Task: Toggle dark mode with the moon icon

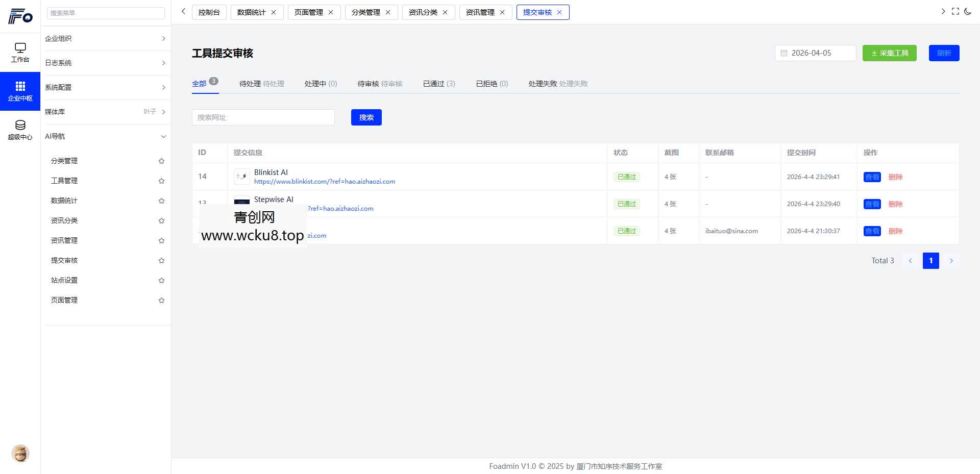Action: [x=968, y=11]
